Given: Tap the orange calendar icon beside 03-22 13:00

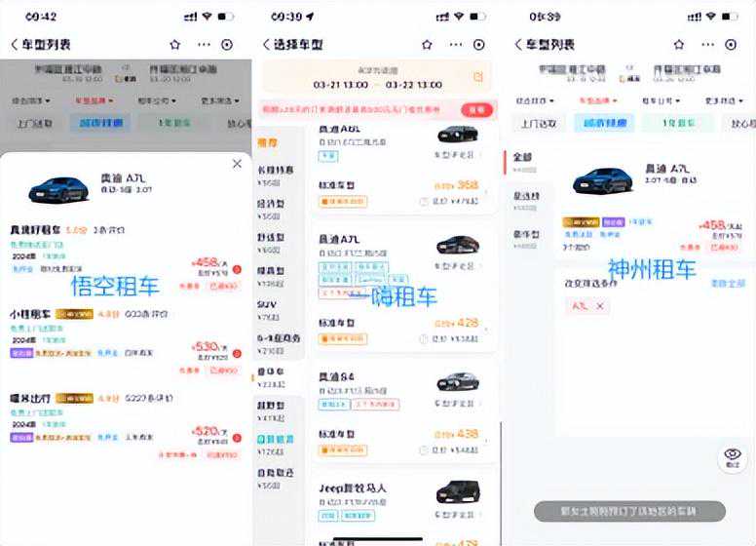Looking at the screenshot, I should pyautogui.click(x=477, y=77).
